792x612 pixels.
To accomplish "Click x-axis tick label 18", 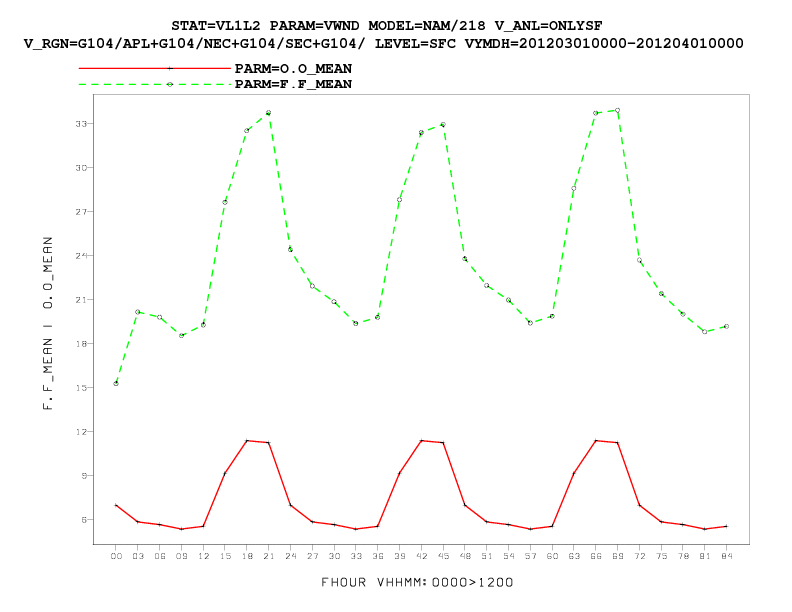I will coord(247,556).
